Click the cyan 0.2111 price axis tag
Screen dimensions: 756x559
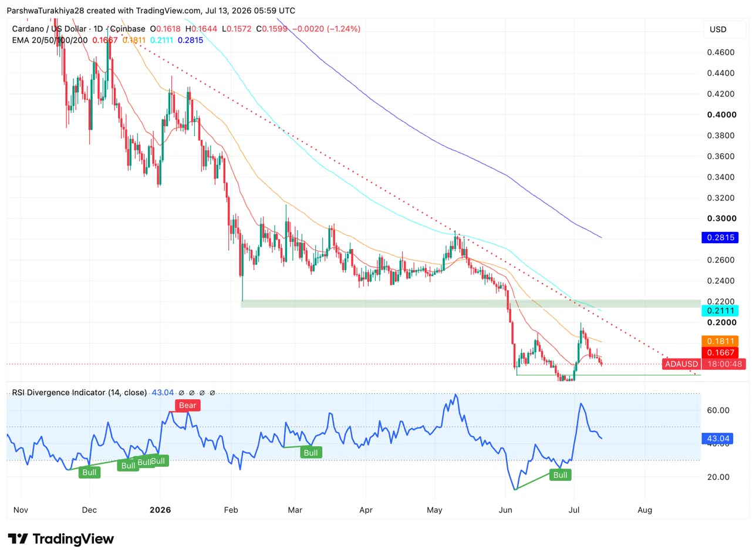point(720,311)
